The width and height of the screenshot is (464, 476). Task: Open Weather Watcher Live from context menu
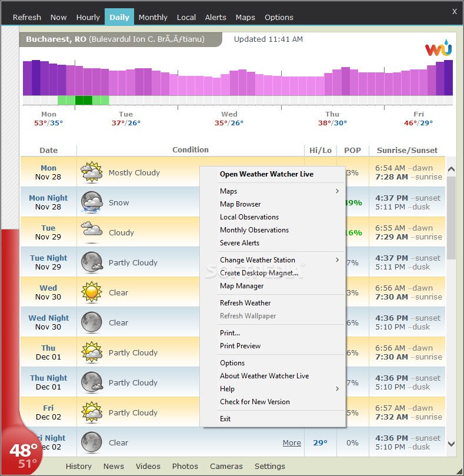click(x=266, y=174)
